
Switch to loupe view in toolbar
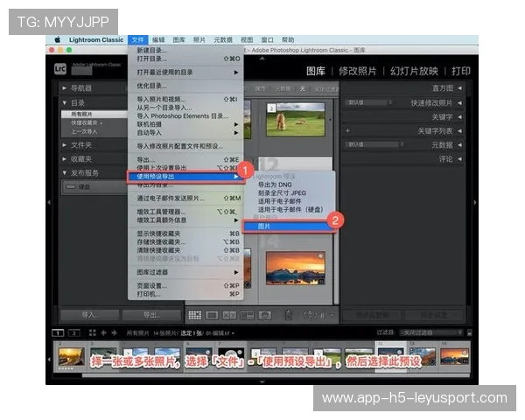point(213,315)
